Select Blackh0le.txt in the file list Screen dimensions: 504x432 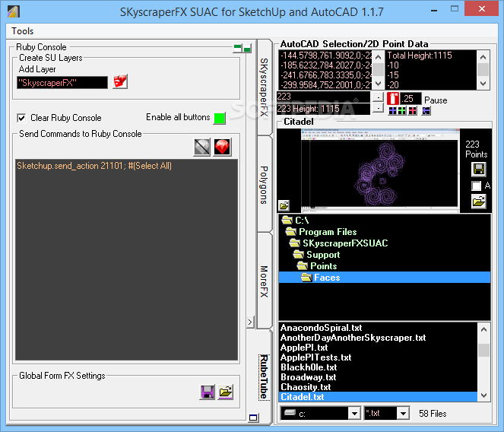tap(379, 367)
